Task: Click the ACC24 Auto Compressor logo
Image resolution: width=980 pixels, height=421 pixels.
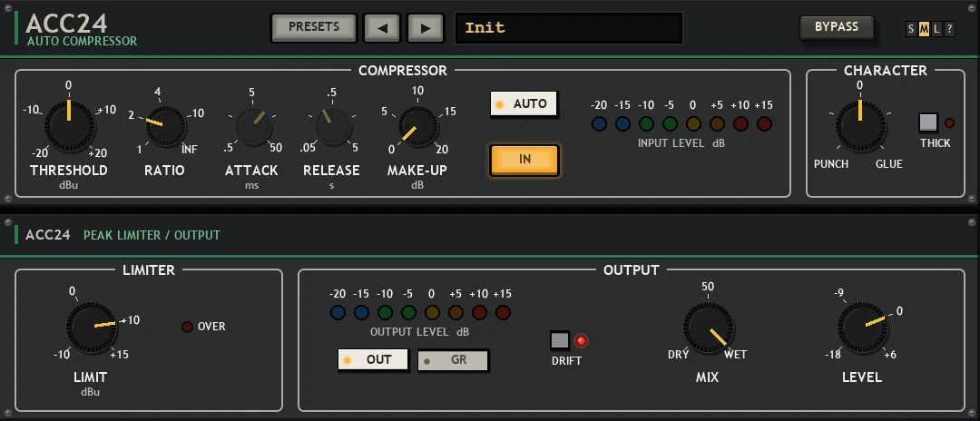Action: coord(82,29)
